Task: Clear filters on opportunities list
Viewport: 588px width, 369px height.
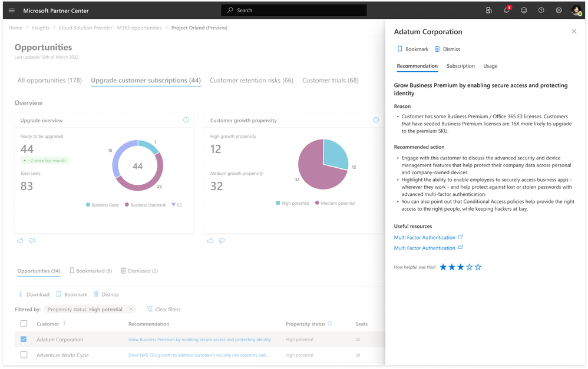Action: [164, 310]
